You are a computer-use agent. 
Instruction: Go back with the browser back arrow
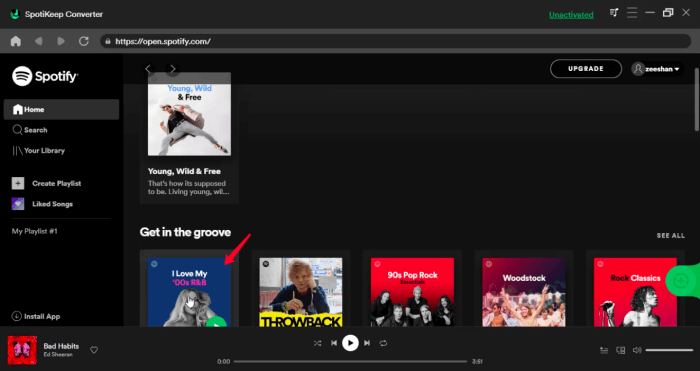[x=38, y=42]
